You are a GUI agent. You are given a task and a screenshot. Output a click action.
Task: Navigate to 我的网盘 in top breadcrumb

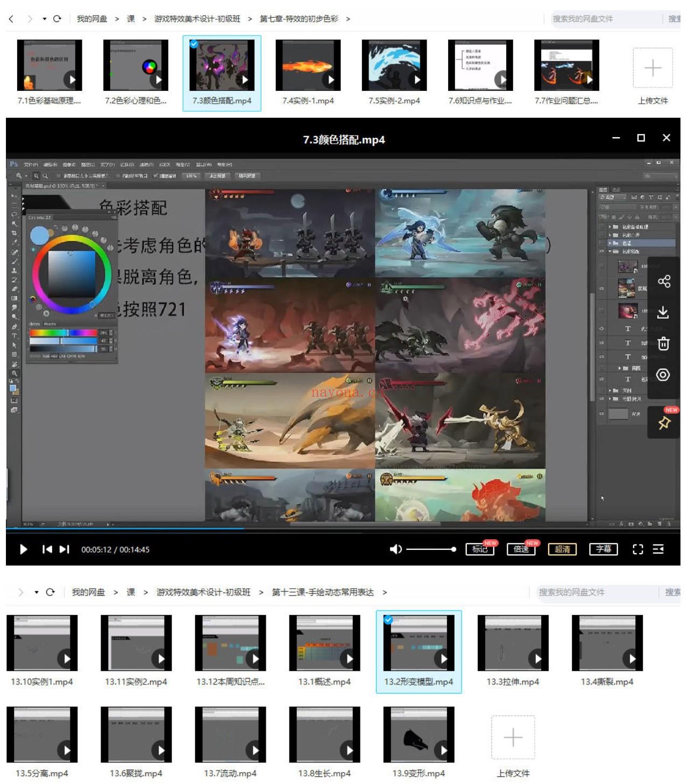coord(92,19)
